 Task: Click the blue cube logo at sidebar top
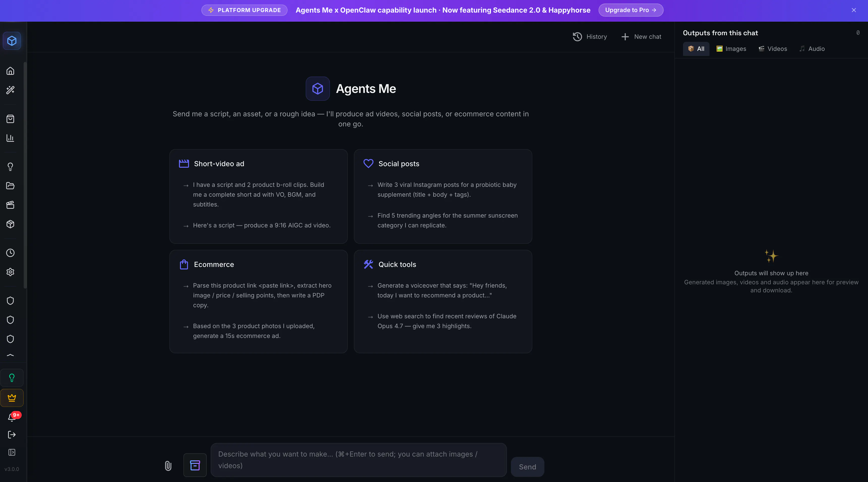coord(12,41)
